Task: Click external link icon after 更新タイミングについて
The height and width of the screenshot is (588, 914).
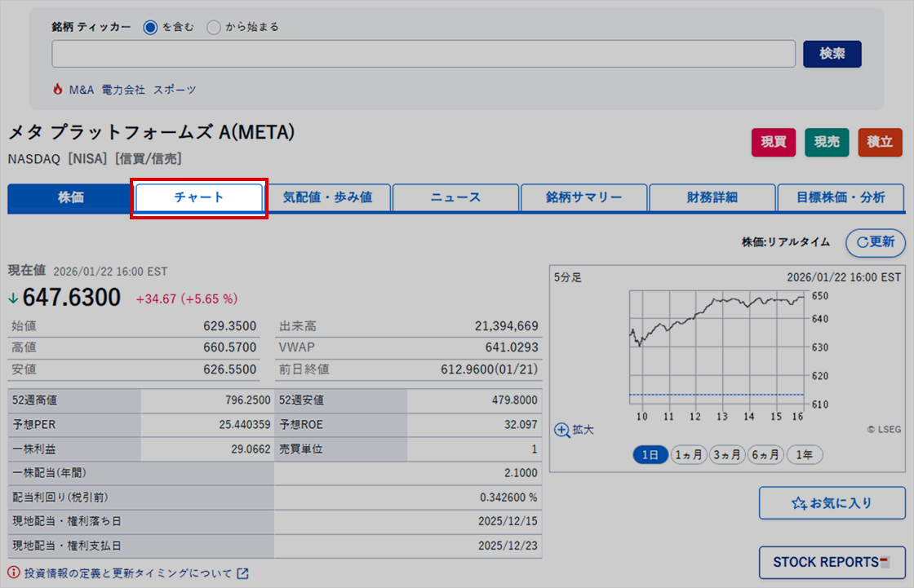Action: [x=242, y=574]
